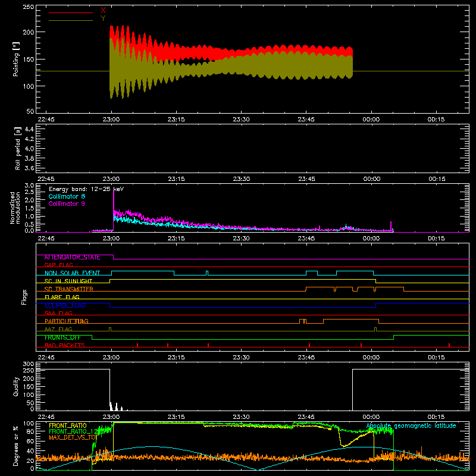Screen dimensions: 476x476
Task: Click the vertical Flags axis label
Action: pyautogui.click(x=24, y=297)
